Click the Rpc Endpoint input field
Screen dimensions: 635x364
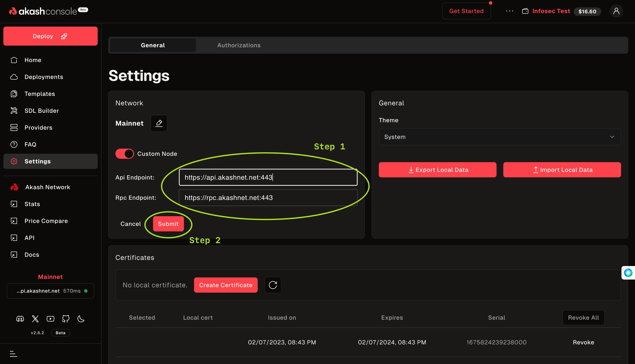[x=268, y=197]
